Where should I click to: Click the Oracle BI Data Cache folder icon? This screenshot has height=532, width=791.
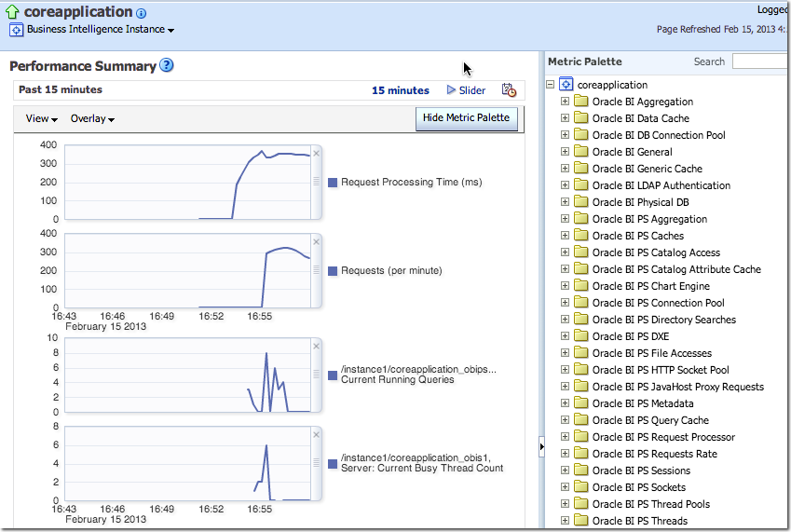click(581, 117)
